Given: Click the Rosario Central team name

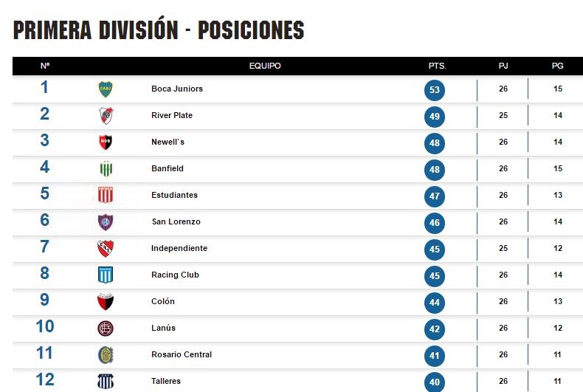Looking at the screenshot, I should point(182,354).
